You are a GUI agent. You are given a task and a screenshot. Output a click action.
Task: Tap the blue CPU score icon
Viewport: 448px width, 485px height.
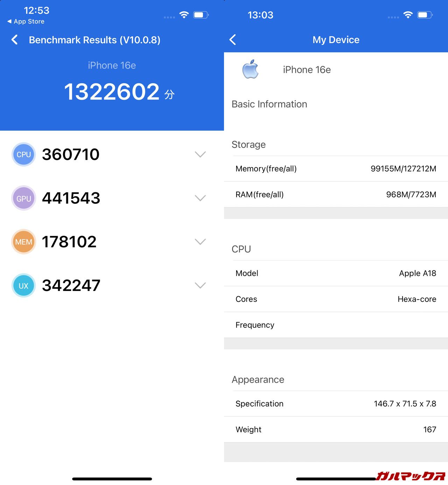click(x=23, y=154)
